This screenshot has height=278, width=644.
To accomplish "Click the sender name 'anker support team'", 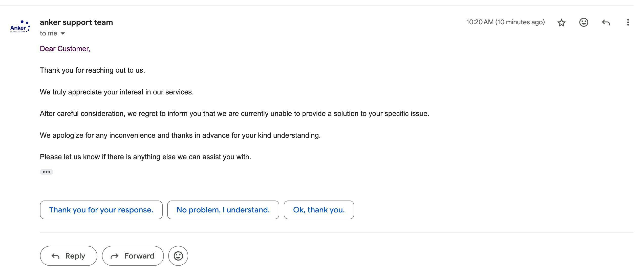I will pos(76,22).
